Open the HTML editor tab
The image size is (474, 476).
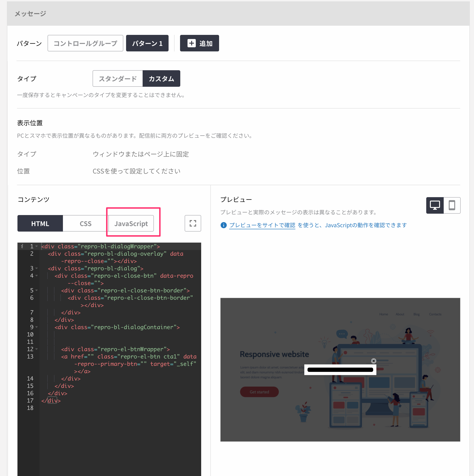40,224
